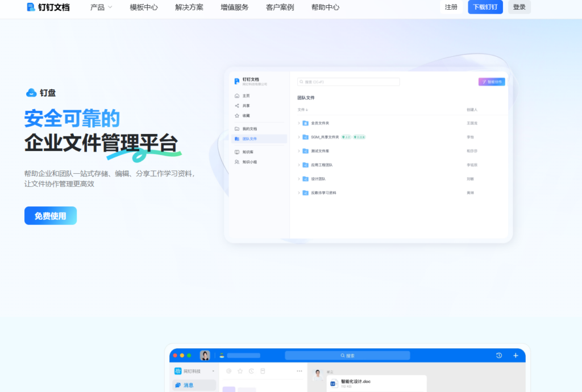Click the 免费使用 button
Screen dimensions: 582x392
(x=50, y=215)
